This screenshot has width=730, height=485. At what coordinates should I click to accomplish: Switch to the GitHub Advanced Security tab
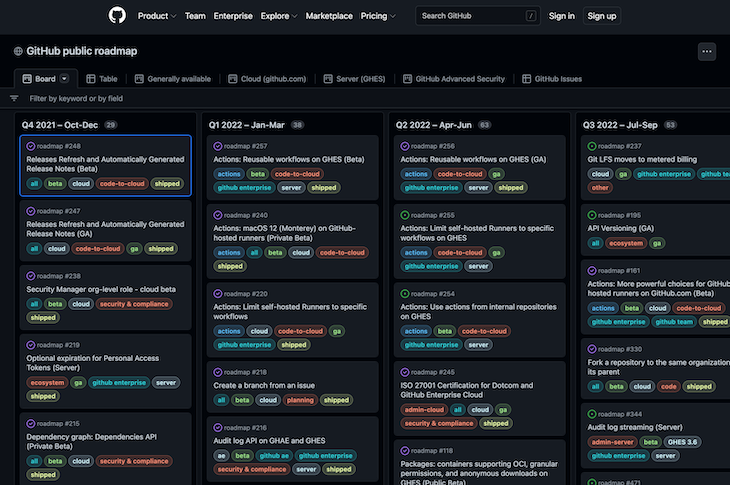(x=454, y=79)
